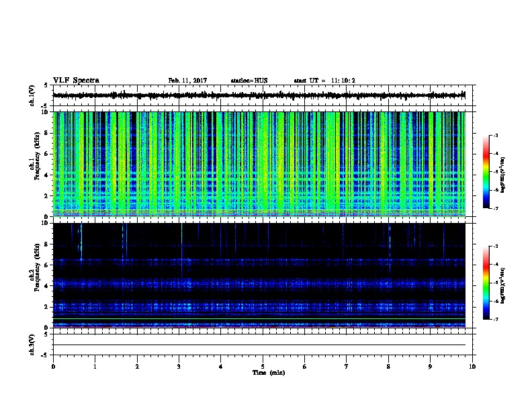Click time axis tick label "9"
The image size is (532, 411).
[430, 367]
